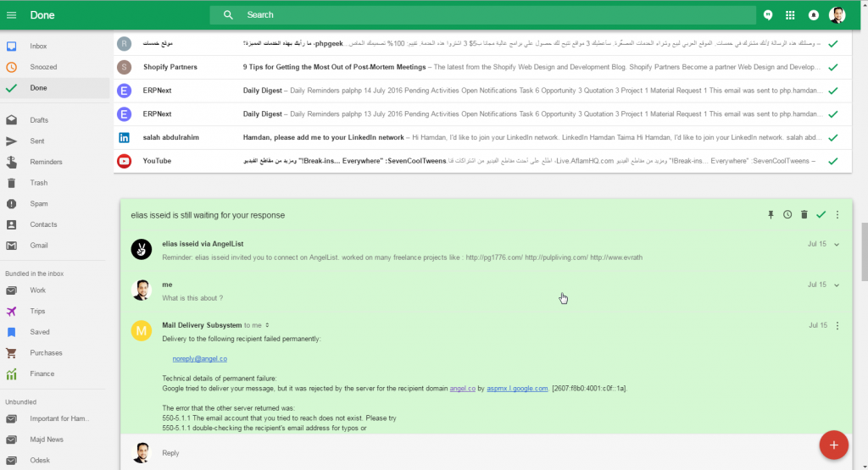Viewport: 868px width, 470px height.
Task: Click elias isseid AngelList avatar
Action: pyautogui.click(x=142, y=249)
